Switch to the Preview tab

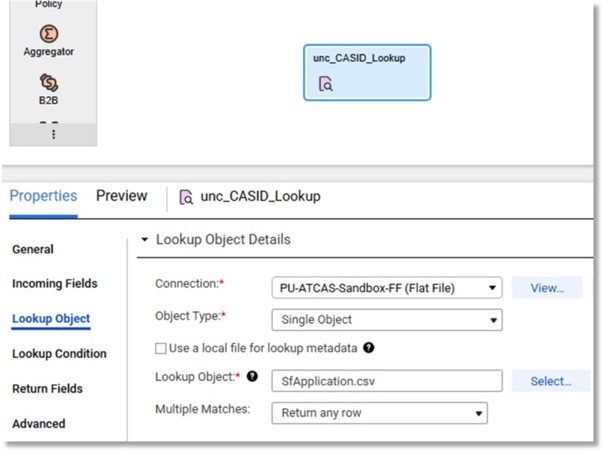121,196
